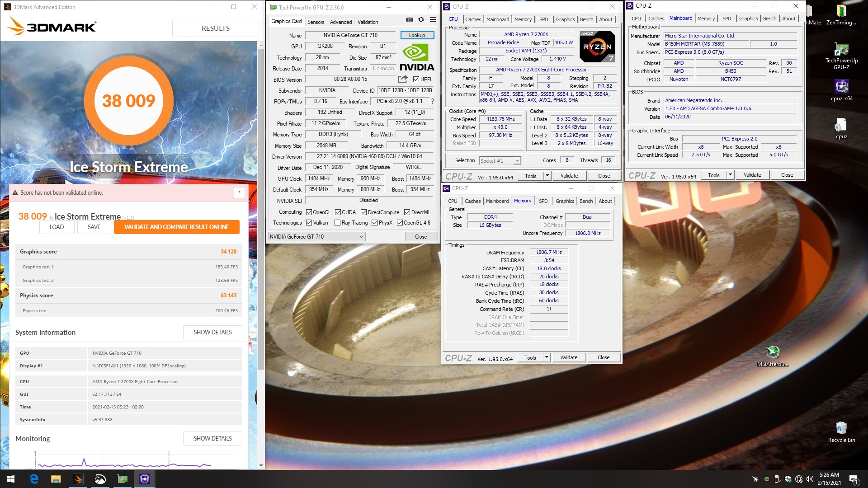Screen dimensions: 868x488
Task: Toggle the DirectML checkbox
Action: coord(407,212)
